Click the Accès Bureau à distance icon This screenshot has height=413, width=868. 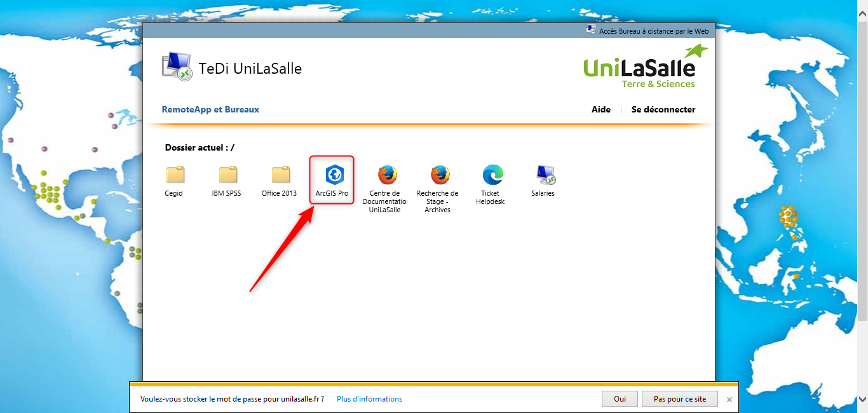point(592,30)
